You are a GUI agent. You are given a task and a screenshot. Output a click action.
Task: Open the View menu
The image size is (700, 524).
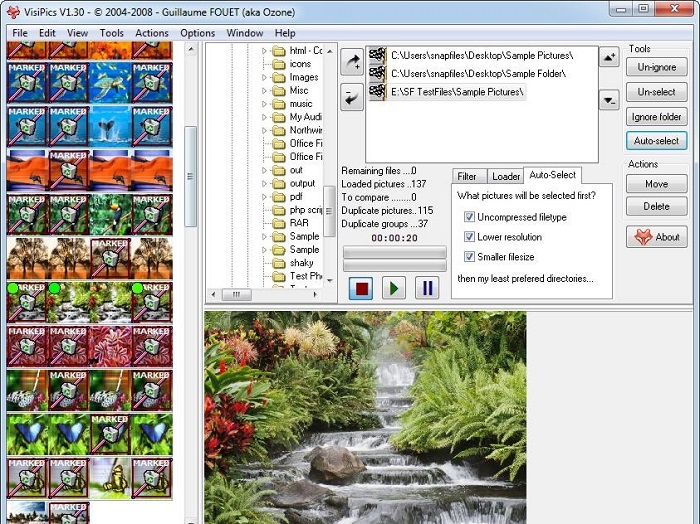[78, 33]
